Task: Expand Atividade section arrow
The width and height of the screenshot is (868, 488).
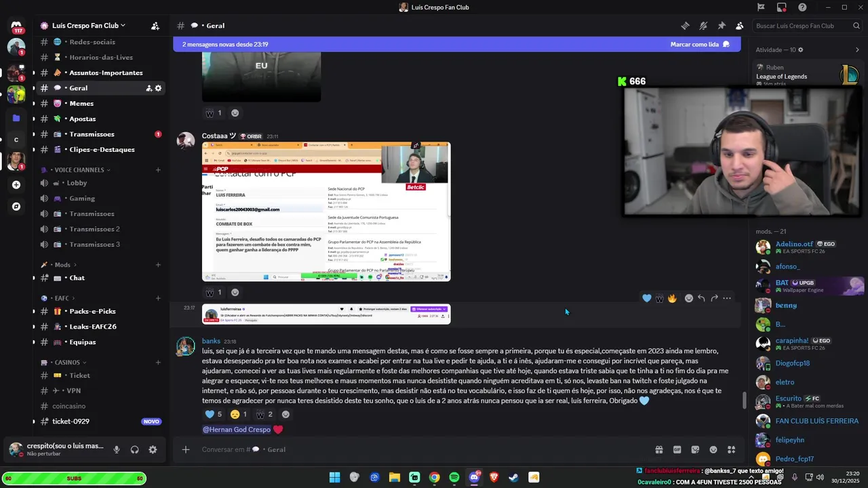Action: (x=857, y=50)
